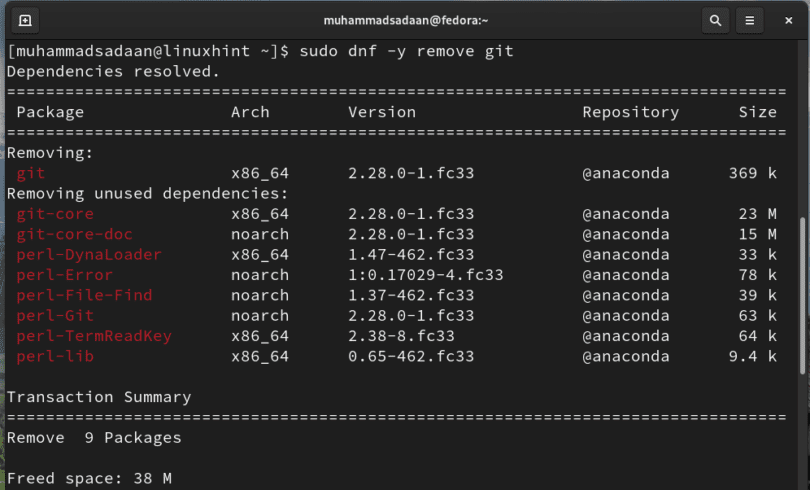Click the perl-TermReadKey package entry
The image size is (810, 490).
click(94, 336)
